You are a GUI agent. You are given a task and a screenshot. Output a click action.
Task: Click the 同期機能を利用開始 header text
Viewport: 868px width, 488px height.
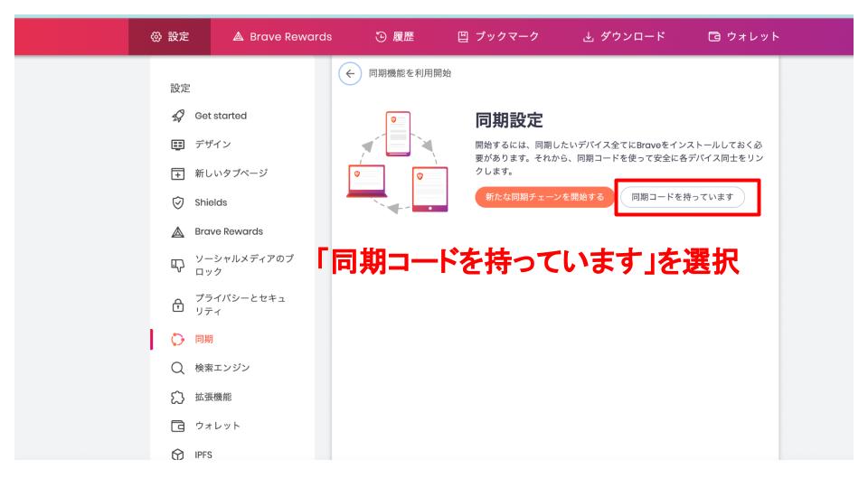(x=410, y=73)
